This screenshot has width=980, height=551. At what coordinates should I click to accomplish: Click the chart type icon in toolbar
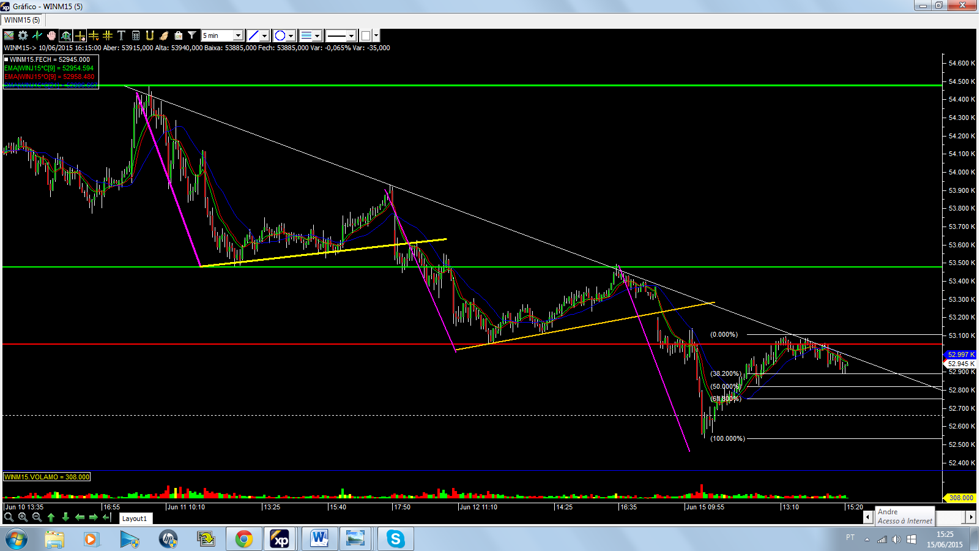coord(9,36)
